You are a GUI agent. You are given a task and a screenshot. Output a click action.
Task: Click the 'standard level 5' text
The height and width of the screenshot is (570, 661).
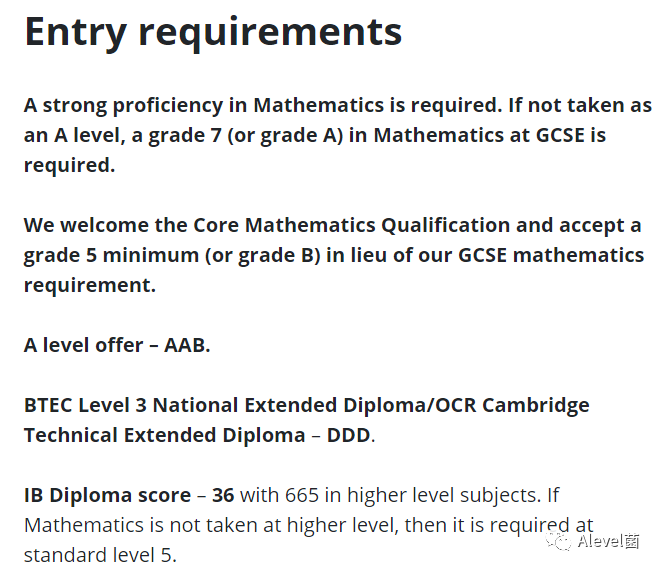[99, 555]
